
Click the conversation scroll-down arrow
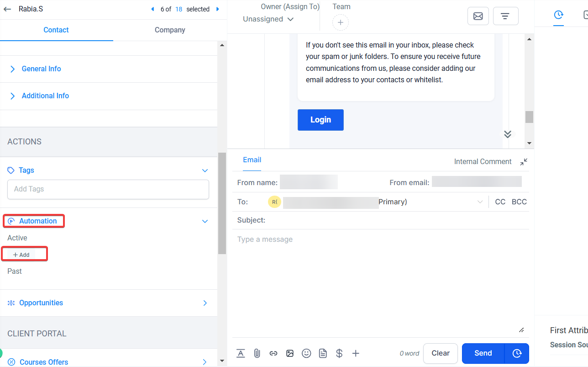point(529,143)
